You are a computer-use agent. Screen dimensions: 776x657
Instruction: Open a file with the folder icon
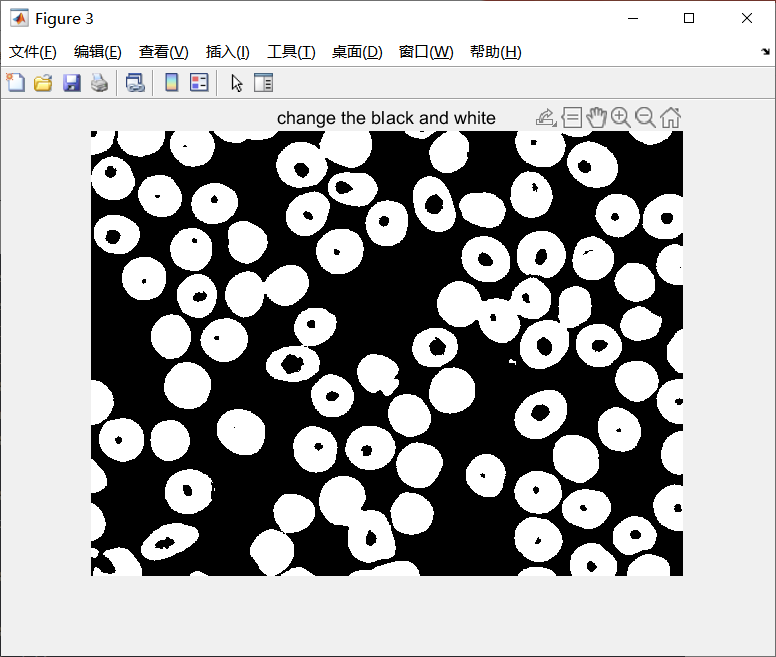tap(43, 82)
